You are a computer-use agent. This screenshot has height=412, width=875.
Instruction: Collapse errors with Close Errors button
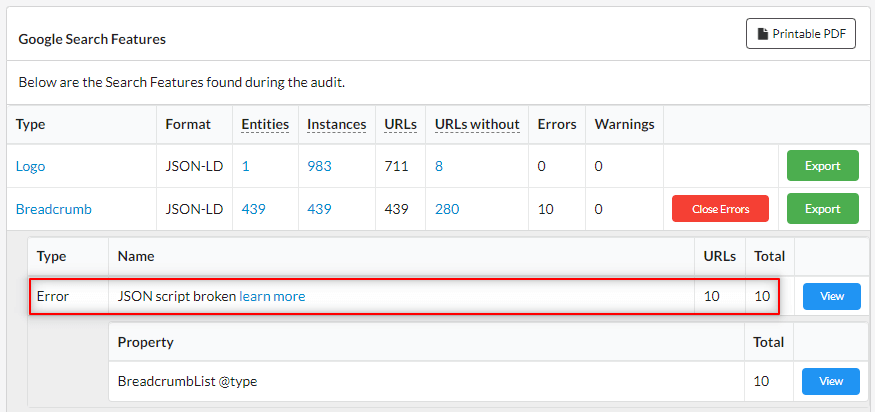(720, 209)
